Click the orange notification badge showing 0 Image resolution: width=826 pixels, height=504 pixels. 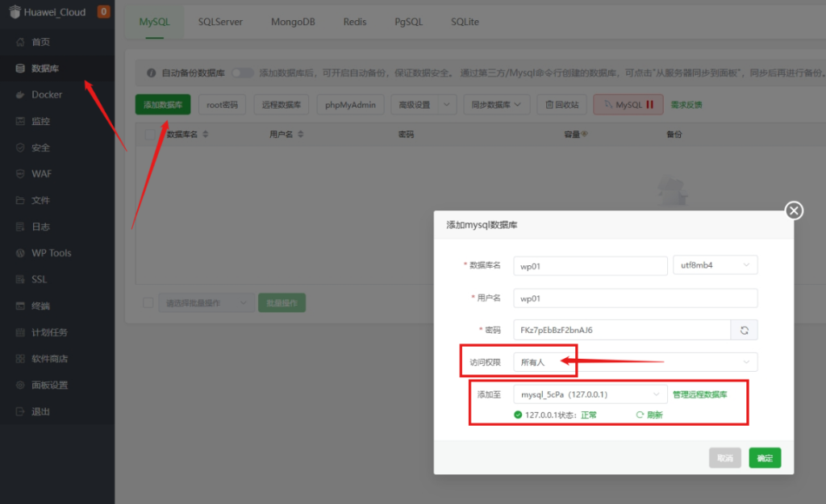104,11
